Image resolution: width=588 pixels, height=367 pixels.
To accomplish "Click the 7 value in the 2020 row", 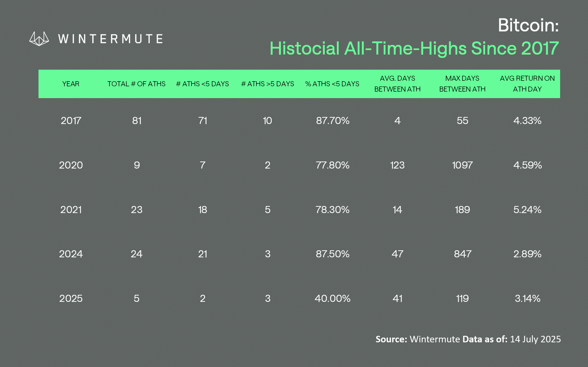I will (203, 165).
